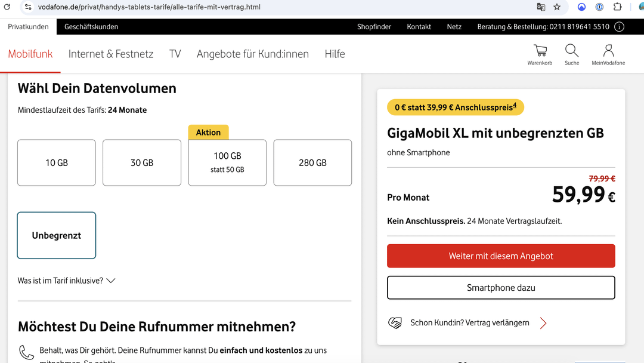Click "Weiter mit diesem Angebot" button
Image resolution: width=644 pixels, height=363 pixels.
(x=501, y=256)
